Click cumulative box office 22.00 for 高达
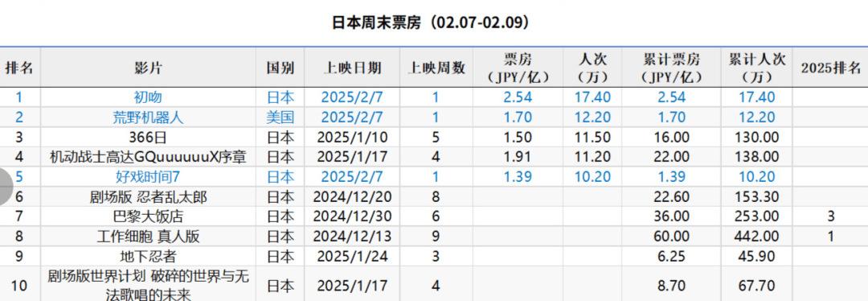Image resolution: width=868 pixels, height=301 pixels. click(672, 157)
